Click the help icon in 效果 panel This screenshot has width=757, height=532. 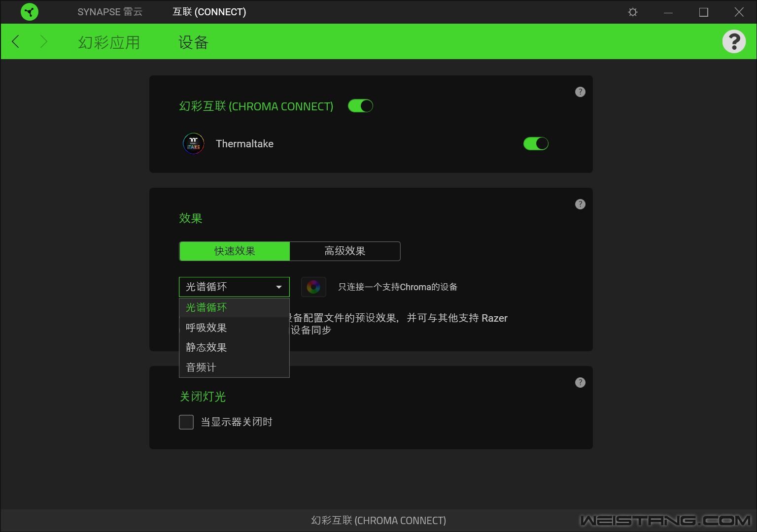click(580, 204)
